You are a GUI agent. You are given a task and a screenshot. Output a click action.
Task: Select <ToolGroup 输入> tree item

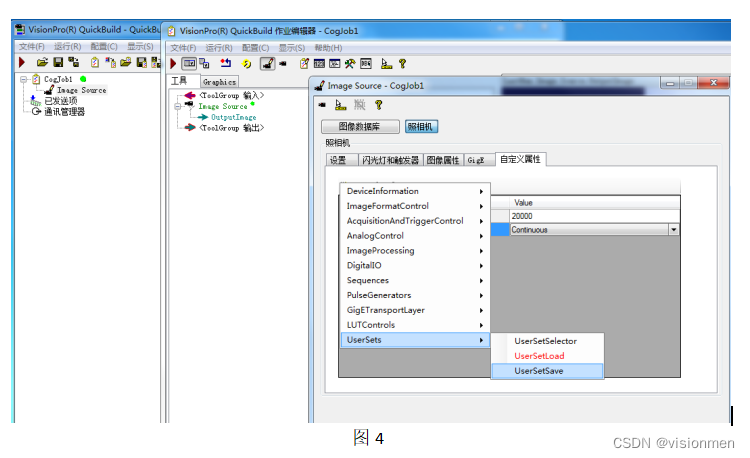[232, 96]
